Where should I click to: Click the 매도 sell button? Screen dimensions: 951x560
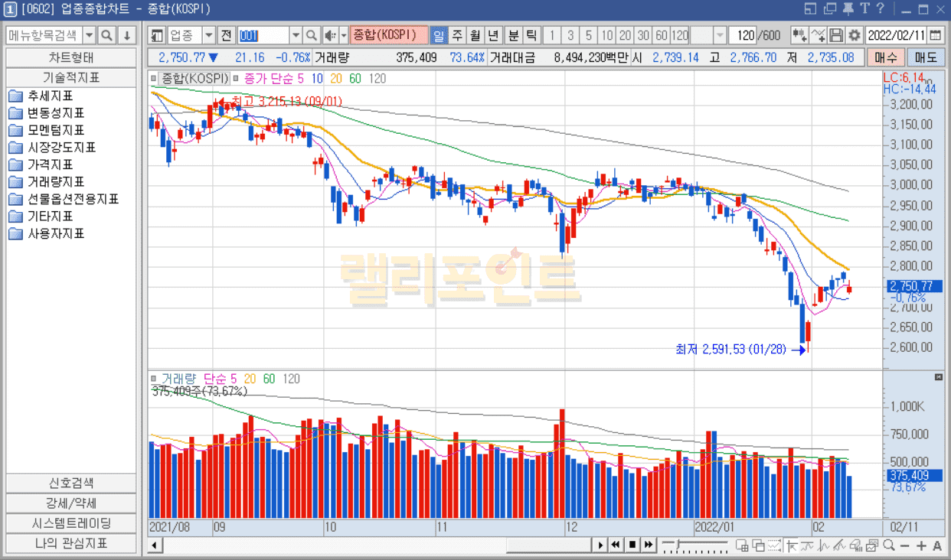(x=926, y=57)
